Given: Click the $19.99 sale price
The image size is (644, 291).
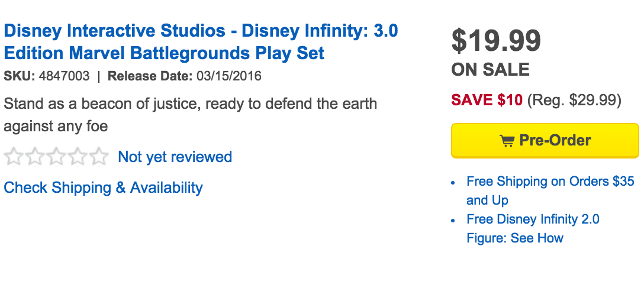Looking at the screenshot, I should [496, 40].
